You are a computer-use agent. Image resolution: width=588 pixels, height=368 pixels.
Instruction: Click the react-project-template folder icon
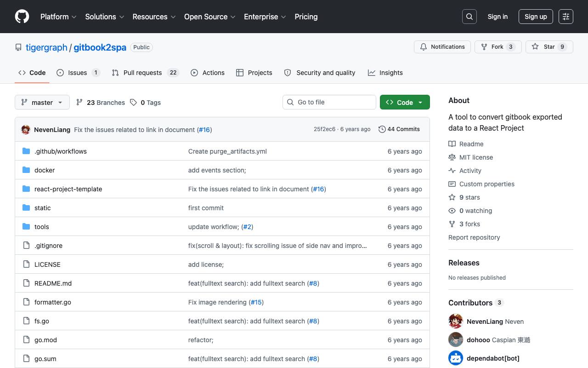coord(26,189)
